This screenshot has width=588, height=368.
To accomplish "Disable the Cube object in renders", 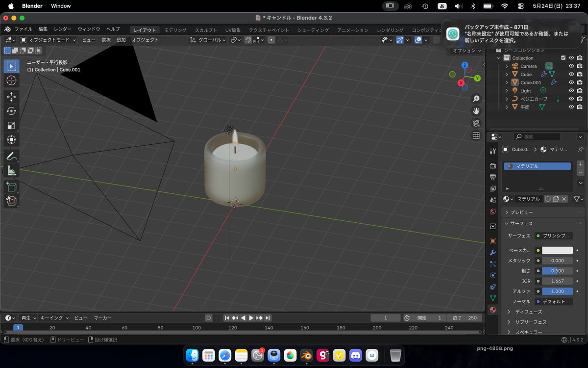I will point(580,75).
